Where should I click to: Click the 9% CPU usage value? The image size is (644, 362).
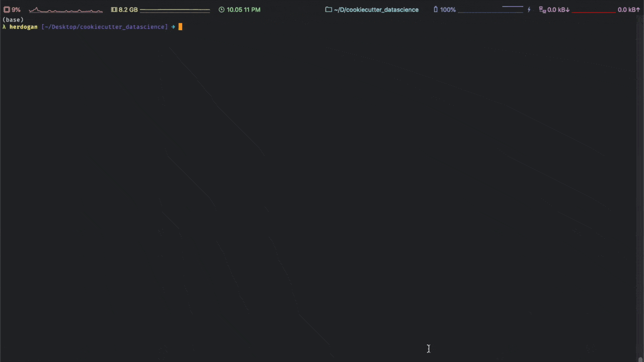(16, 10)
